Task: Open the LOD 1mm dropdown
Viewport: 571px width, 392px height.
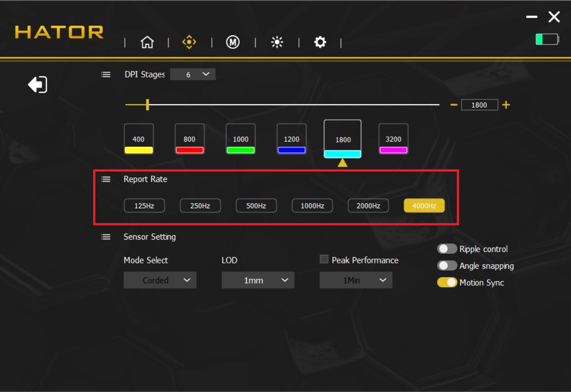Action: tap(258, 280)
